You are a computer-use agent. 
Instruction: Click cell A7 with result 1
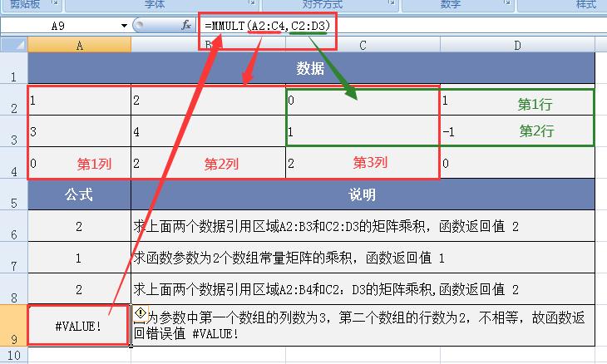coord(79,258)
